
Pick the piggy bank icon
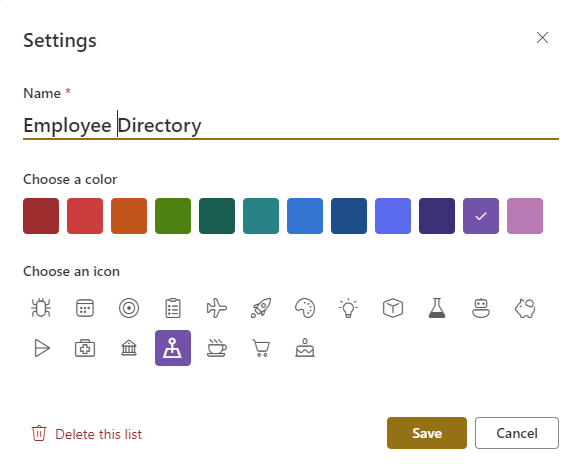(525, 308)
